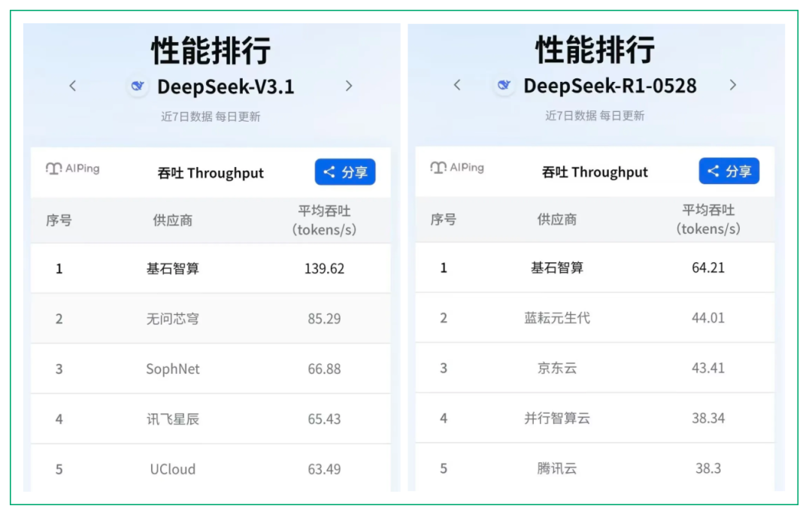Go to next model on DeepSeek-V3.1 panel
The height and width of the screenshot is (515, 812).
click(349, 86)
